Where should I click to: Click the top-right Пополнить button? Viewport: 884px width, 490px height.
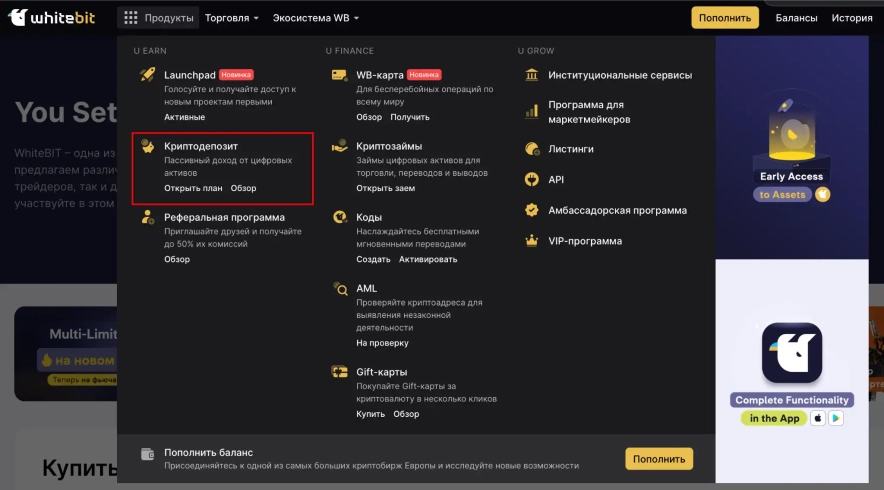(725, 18)
